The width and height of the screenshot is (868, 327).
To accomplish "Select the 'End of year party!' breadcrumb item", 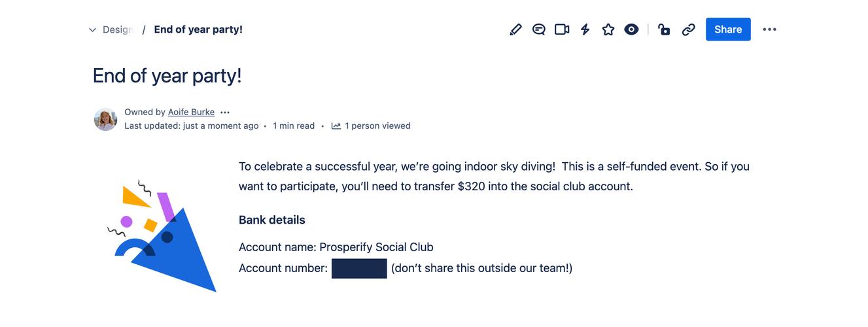I will [198, 29].
